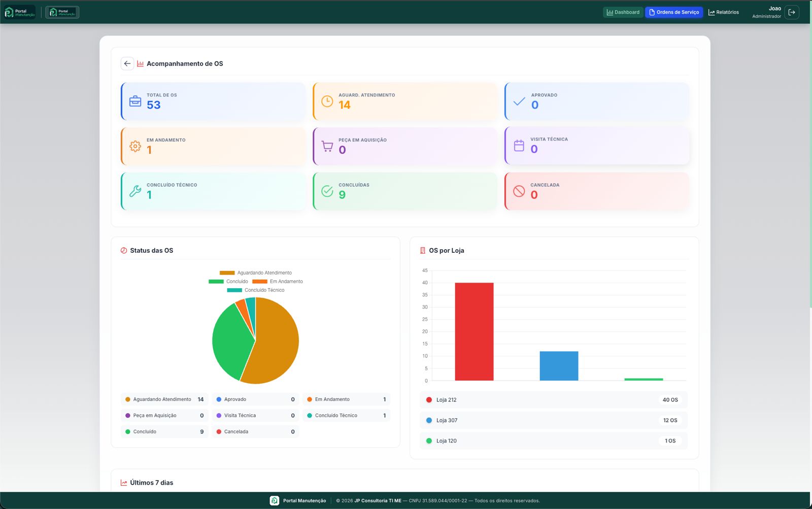
Task: Click the Concluídas value 9
Action: click(x=342, y=195)
